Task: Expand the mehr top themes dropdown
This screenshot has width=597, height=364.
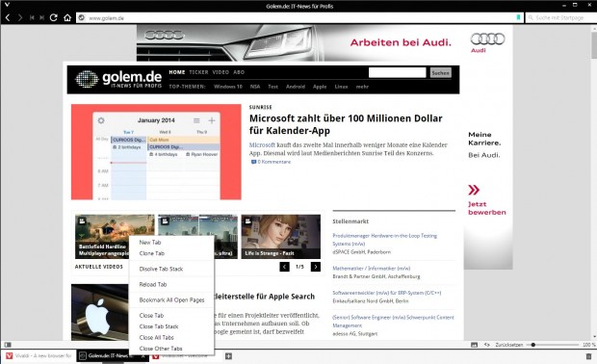Action: point(362,87)
